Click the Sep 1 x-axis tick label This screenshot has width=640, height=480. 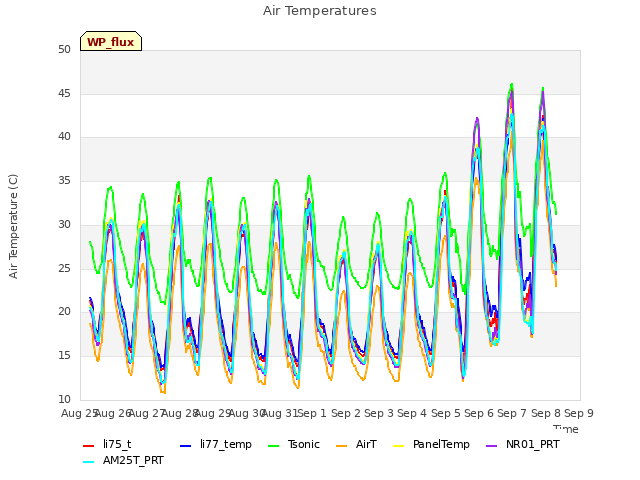(312, 413)
